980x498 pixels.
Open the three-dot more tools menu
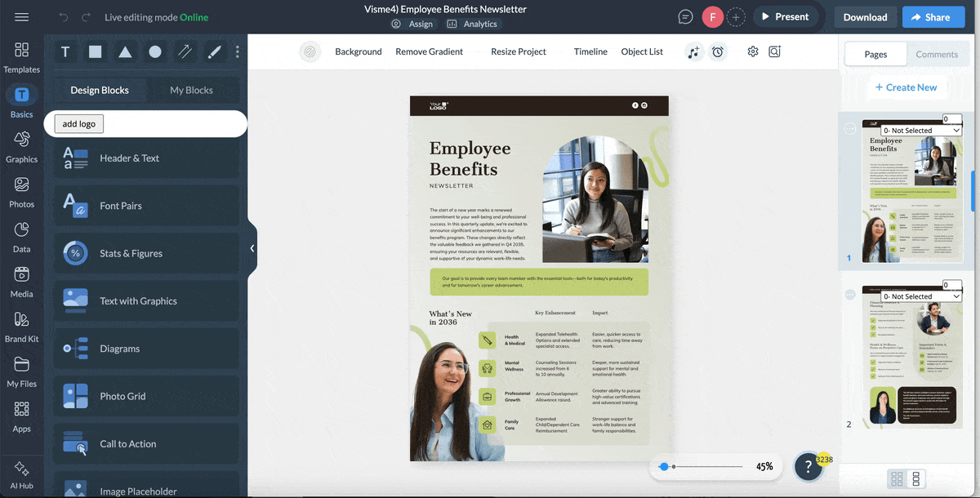[237, 51]
